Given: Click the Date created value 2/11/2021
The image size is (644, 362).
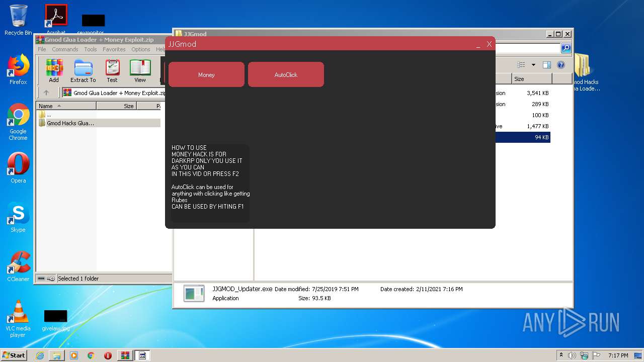Looking at the screenshot, I should coord(439,289).
